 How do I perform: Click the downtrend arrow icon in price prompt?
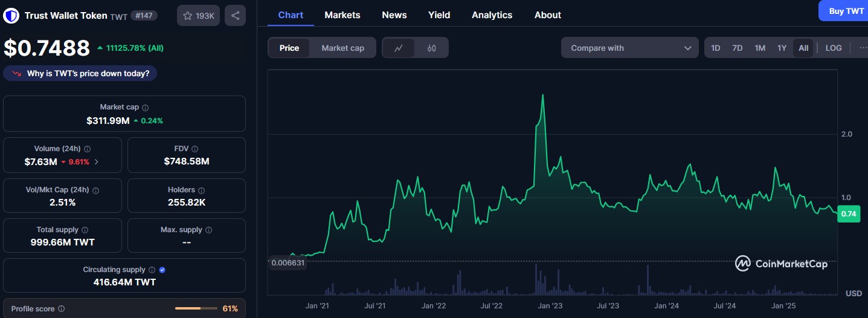17,74
